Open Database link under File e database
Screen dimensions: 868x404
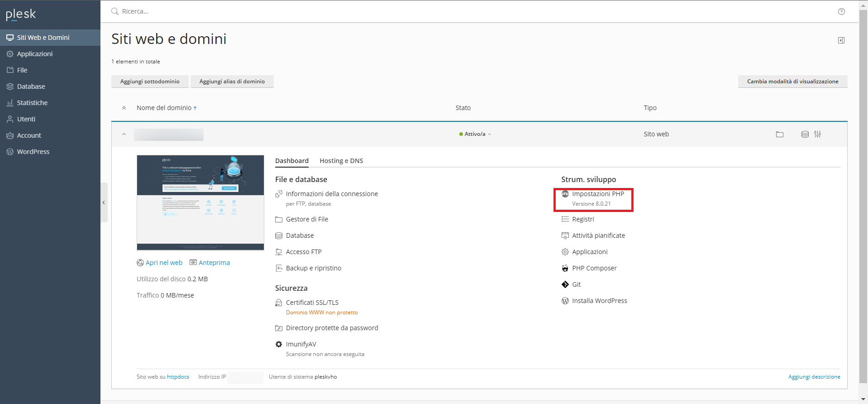point(300,236)
